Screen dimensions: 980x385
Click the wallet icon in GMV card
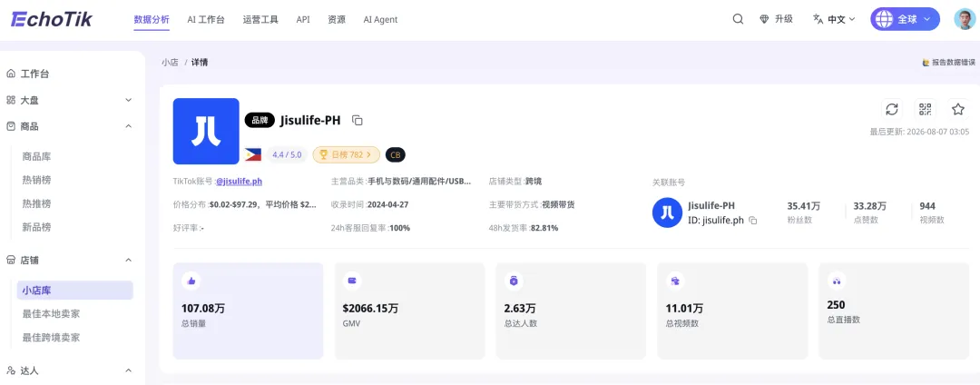(351, 281)
